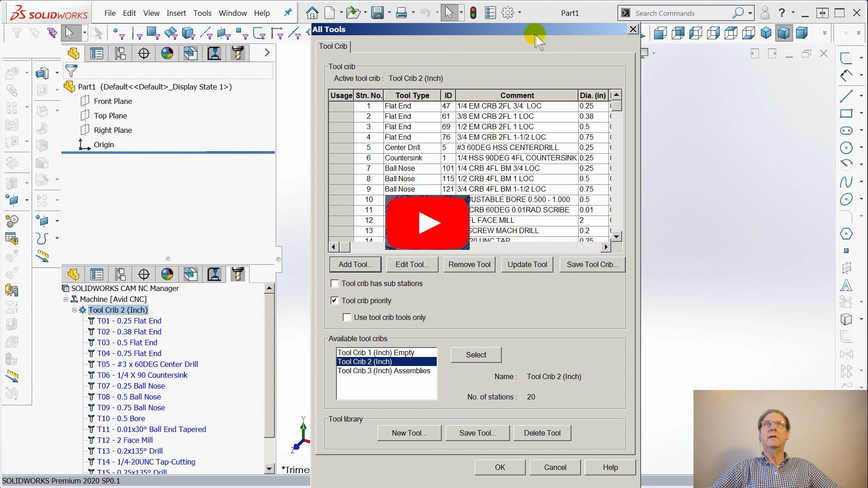The image size is (868, 488).
Task: Click the SOLIDWORKS CAM NC Manager icon
Action: coord(66,288)
